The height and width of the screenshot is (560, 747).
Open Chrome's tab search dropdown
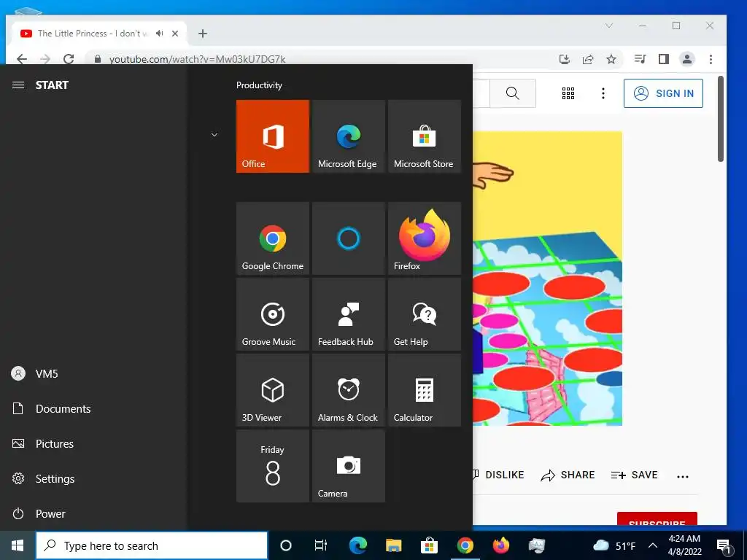click(x=609, y=26)
